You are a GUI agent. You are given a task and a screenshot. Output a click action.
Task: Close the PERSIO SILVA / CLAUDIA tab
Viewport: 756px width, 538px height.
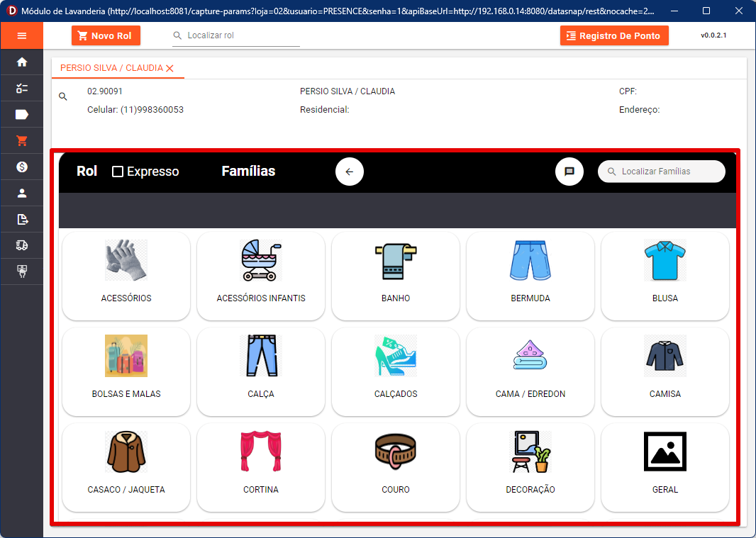pyautogui.click(x=169, y=69)
